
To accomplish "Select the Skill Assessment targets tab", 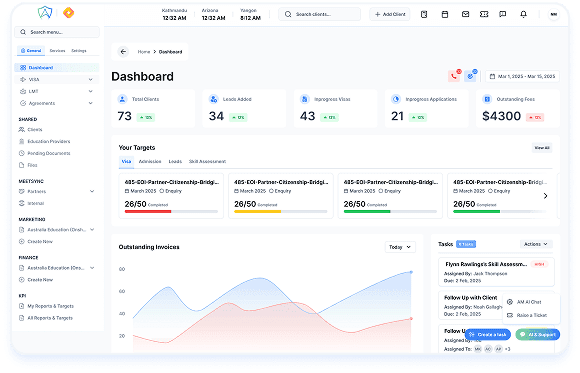I will click(x=207, y=161).
